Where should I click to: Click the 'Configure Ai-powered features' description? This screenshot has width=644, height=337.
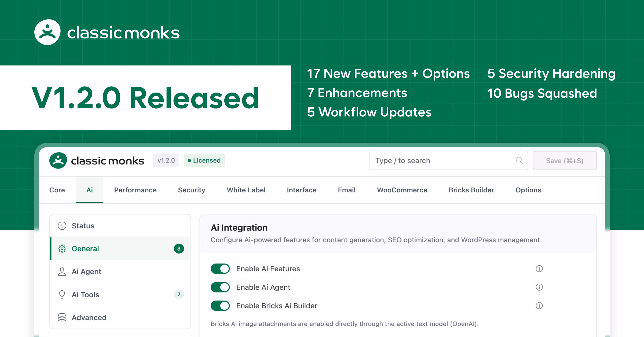(376, 240)
